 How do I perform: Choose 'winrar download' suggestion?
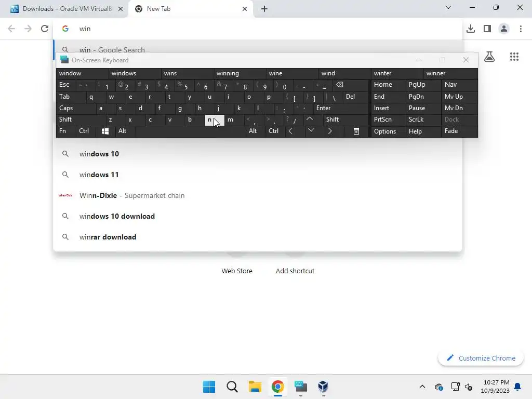[258, 237]
